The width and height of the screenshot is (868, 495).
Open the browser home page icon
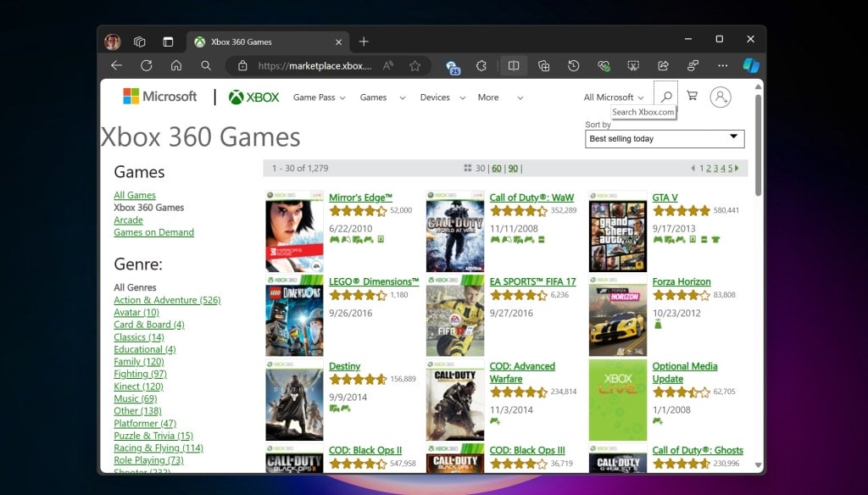click(176, 65)
